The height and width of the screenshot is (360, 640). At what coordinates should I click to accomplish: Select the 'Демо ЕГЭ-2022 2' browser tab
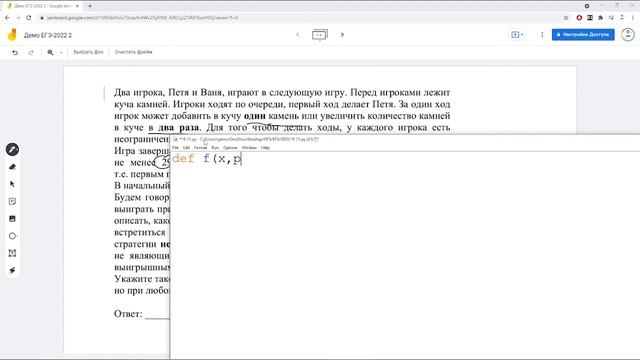point(42,6)
